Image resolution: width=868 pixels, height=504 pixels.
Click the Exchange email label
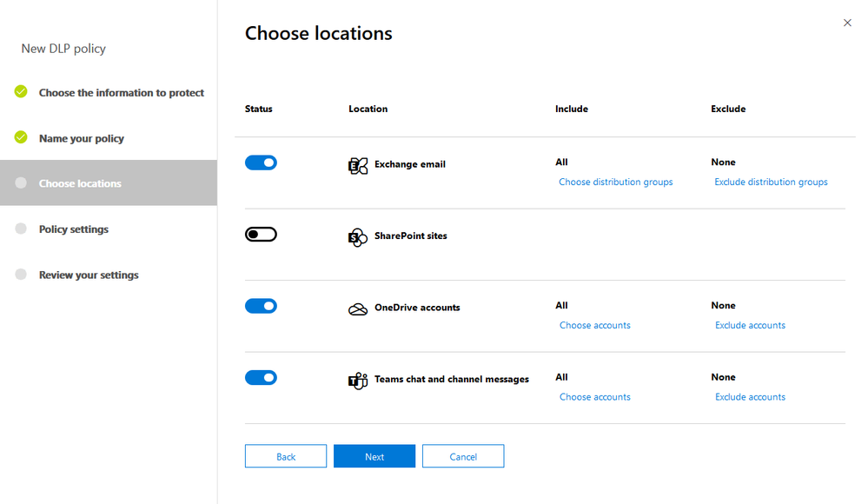click(x=409, y=164)
